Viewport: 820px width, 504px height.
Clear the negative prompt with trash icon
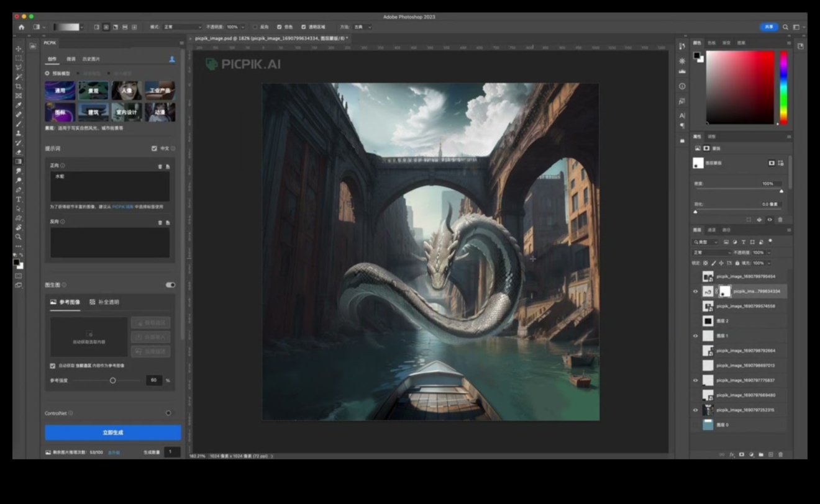160,222
